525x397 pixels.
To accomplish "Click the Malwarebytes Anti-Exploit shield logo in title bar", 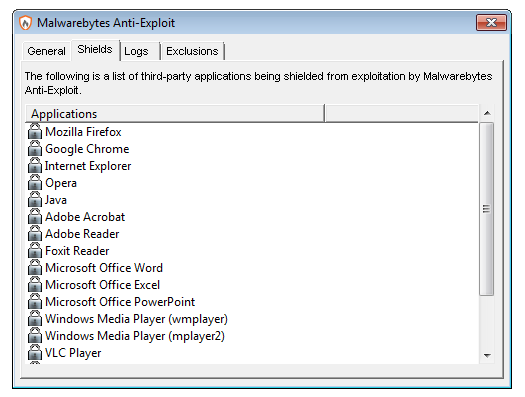I will coord(25,23).
